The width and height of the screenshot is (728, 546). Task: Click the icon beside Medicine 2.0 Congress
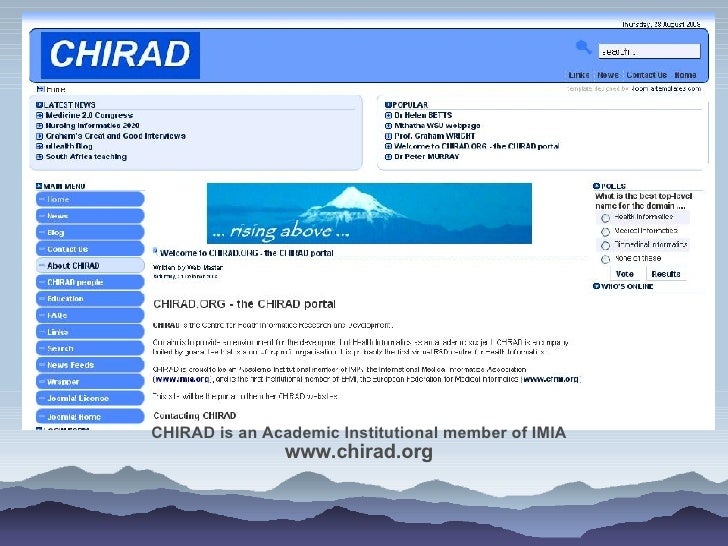pos(39,116)
